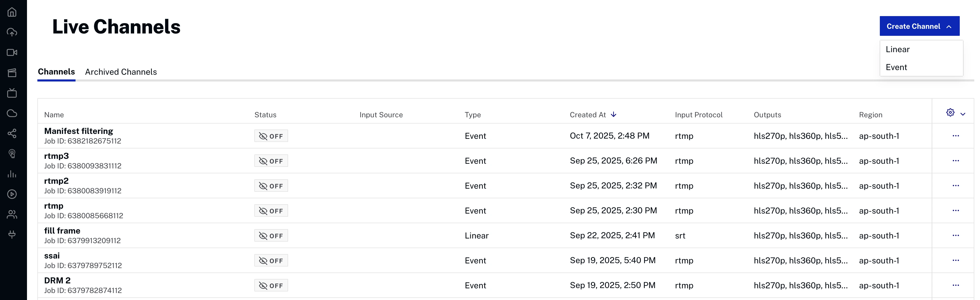Switch to the Archived Channels tab
980x300 pixels.
click(121, 71)
